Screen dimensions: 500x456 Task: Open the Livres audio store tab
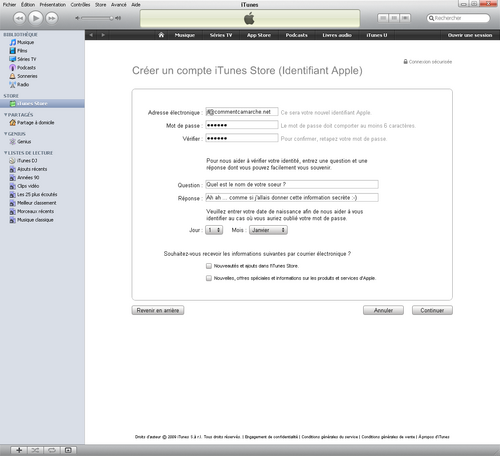coord(337,35)
